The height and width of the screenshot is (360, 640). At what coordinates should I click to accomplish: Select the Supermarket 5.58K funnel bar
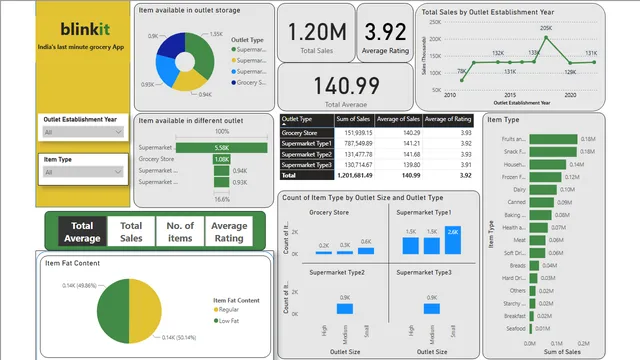(222, 148)
